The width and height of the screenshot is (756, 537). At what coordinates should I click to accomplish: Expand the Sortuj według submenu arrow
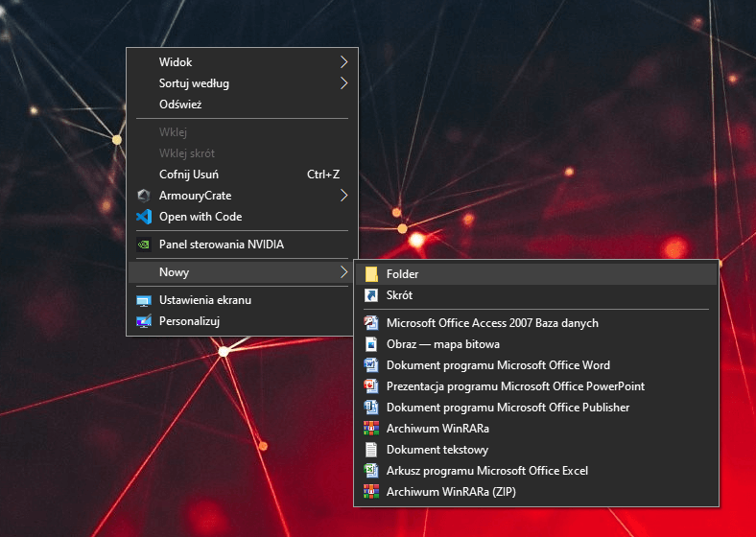point(343,82)
